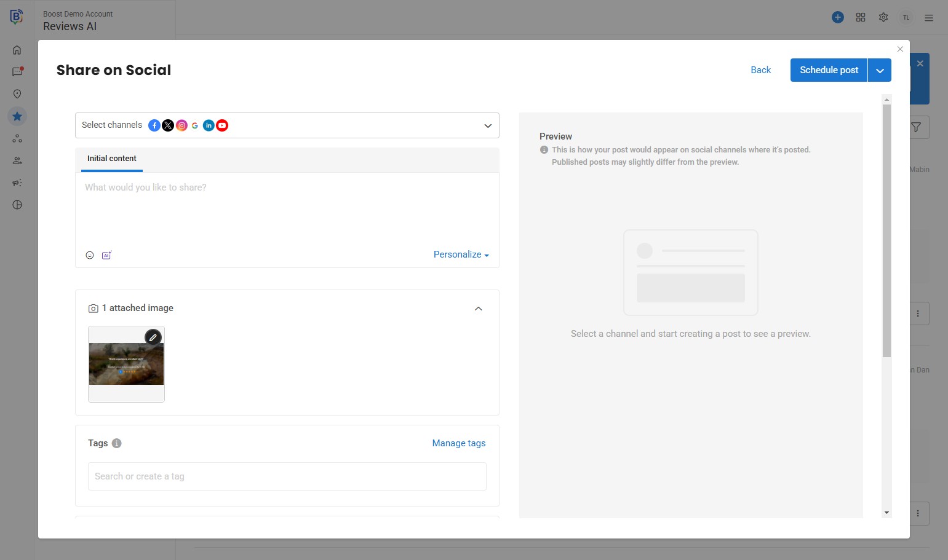The image size is (948, 560).
Task: Go Back to previous step
Action: click(760, 70)
